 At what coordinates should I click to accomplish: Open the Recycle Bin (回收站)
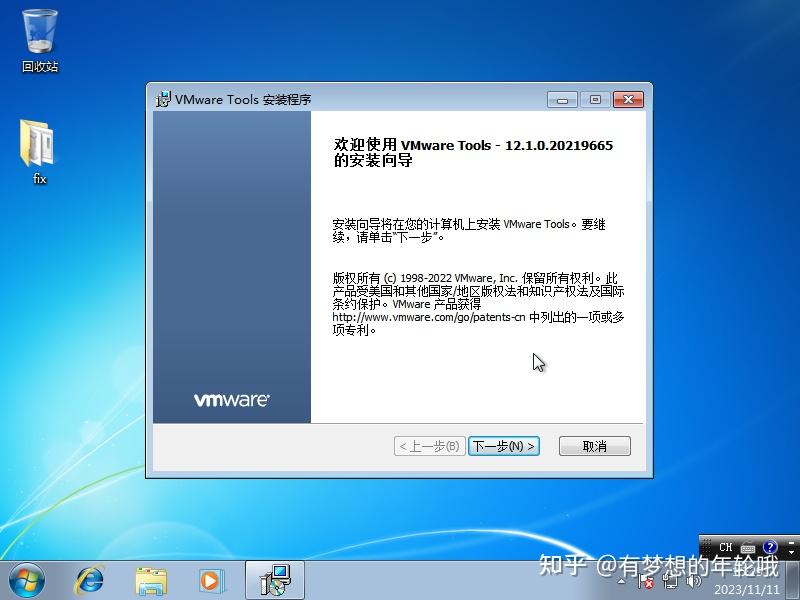pos(38,30)
